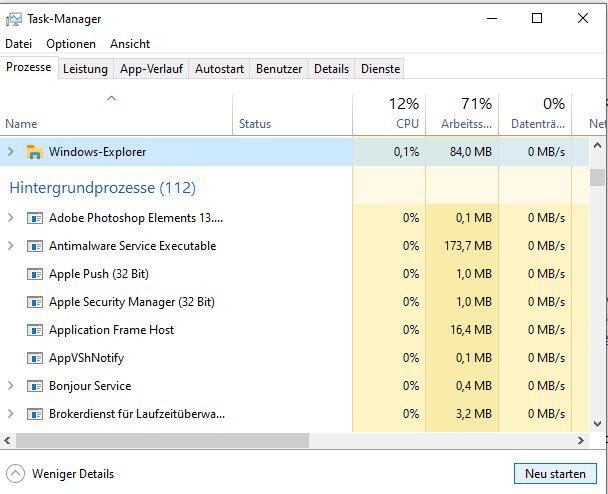This screenshot has height=494, width=608.
Task: Click the Application Frame Host icon
Action: point(34,330)
